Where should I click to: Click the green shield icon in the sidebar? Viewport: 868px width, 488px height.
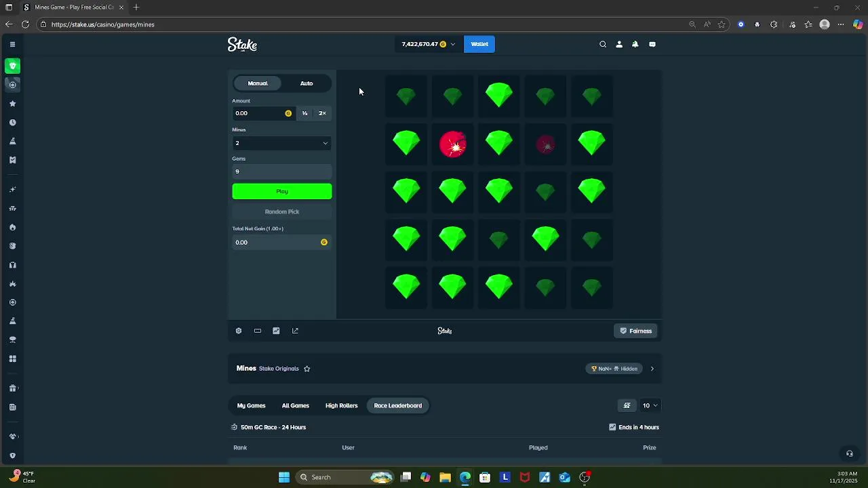12,66
